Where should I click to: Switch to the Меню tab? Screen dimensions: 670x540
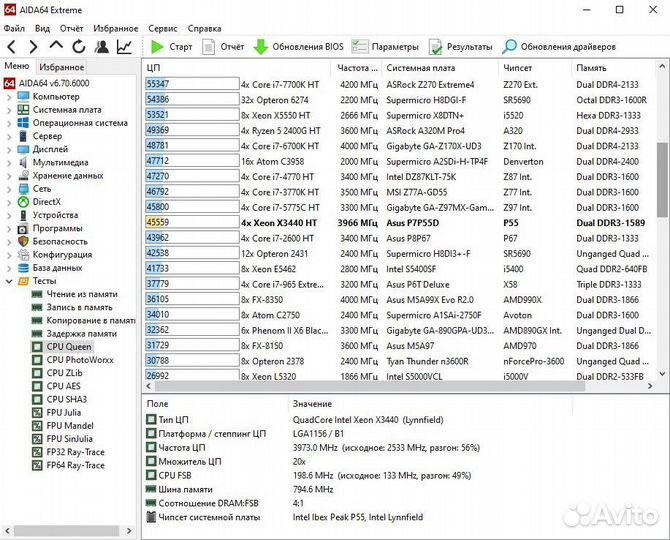click(x=17, y=66)
